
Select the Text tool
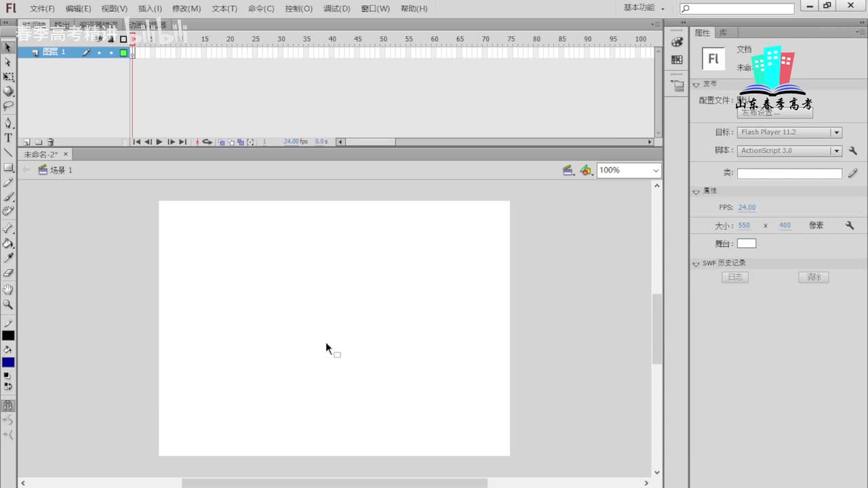pos(8,138)
